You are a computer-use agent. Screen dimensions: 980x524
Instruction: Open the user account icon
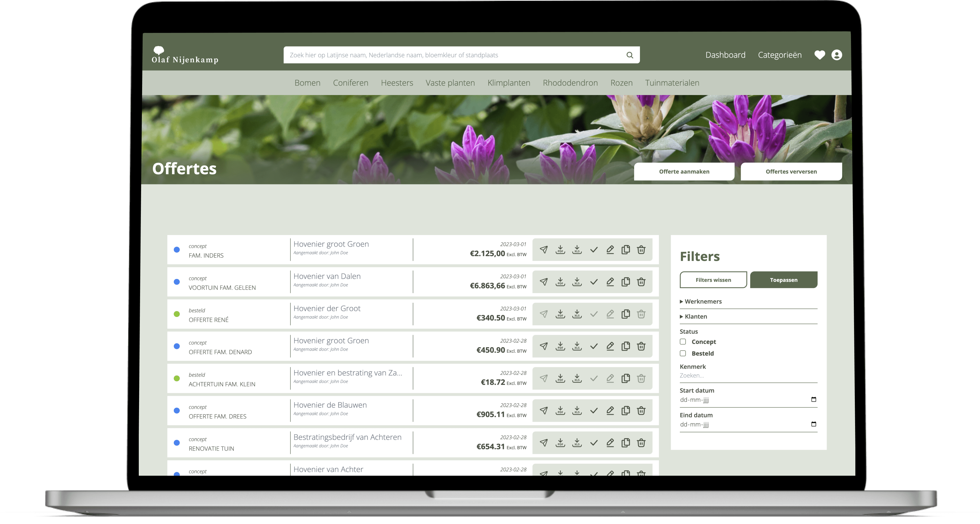[837, 55]
